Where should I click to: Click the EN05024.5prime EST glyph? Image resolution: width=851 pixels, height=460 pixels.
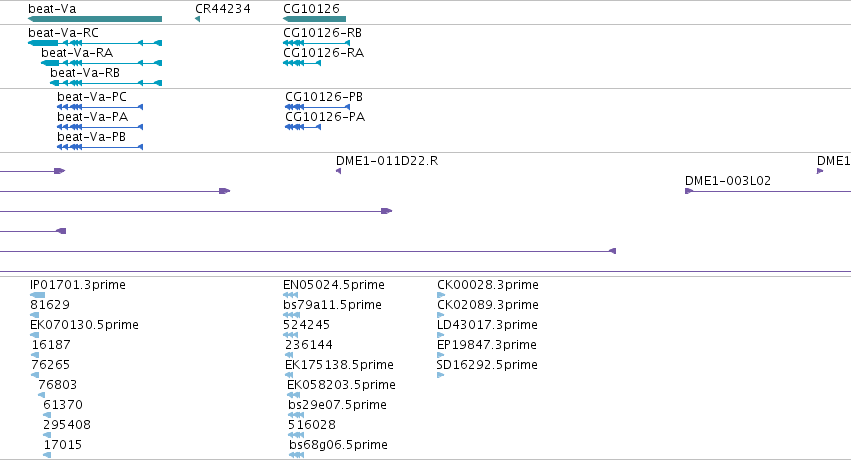tap(291, 295)
